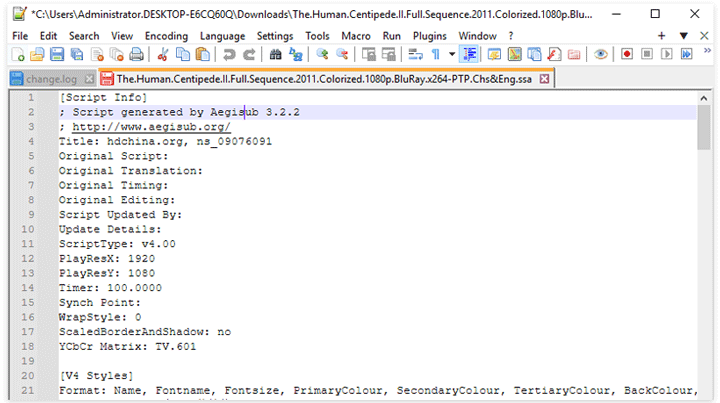Viewport: 720px width, 403px height.
Task: Open the View menu
Action: (x=122, y=36)
